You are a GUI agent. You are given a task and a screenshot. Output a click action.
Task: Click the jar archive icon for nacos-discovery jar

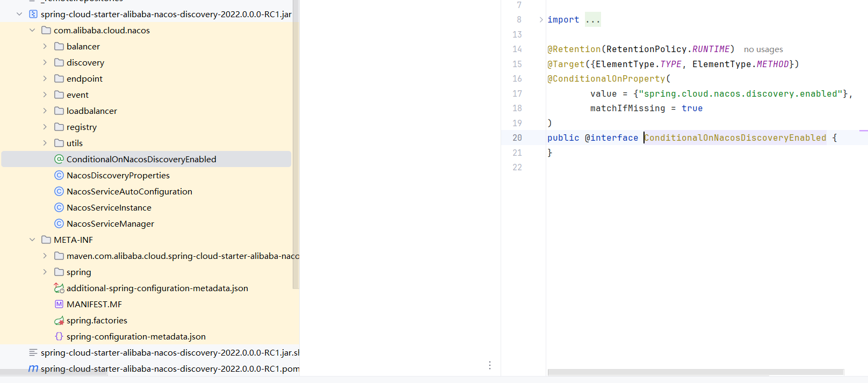[x=33, y=14]
